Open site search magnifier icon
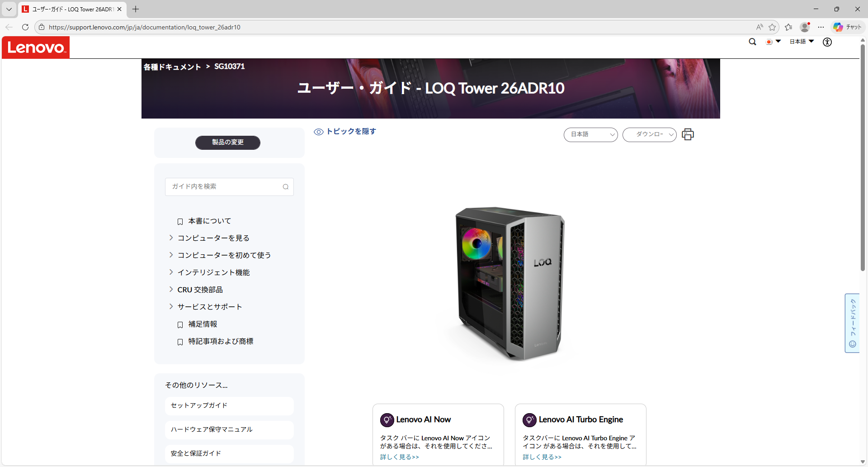Image resolution: width=868 pixels, height=467 pixels. tap(752, 42)
